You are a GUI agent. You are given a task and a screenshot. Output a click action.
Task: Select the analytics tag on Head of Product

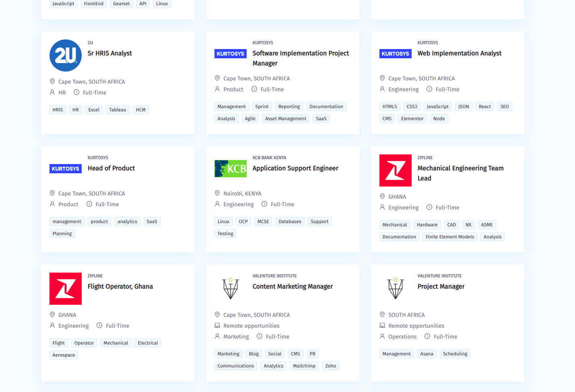[127, 222]
